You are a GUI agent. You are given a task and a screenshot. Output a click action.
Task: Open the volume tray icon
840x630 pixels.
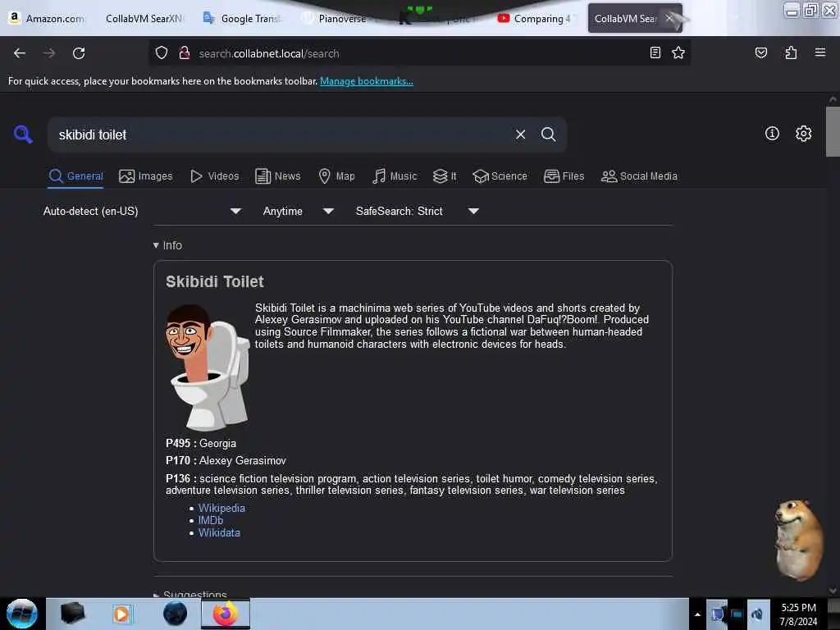(x=757, y=614)
